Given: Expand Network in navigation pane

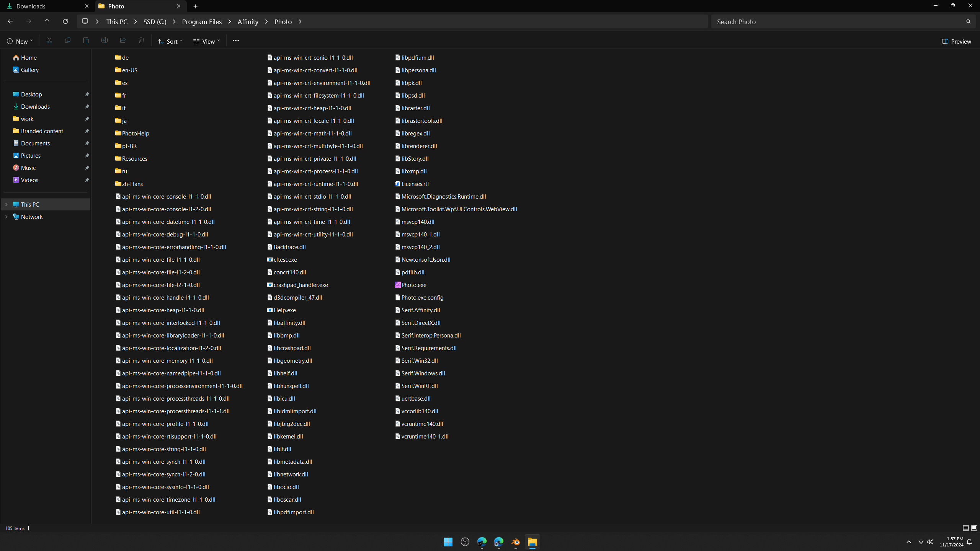Looking at the screenshot, I should [x=6, y=217].
